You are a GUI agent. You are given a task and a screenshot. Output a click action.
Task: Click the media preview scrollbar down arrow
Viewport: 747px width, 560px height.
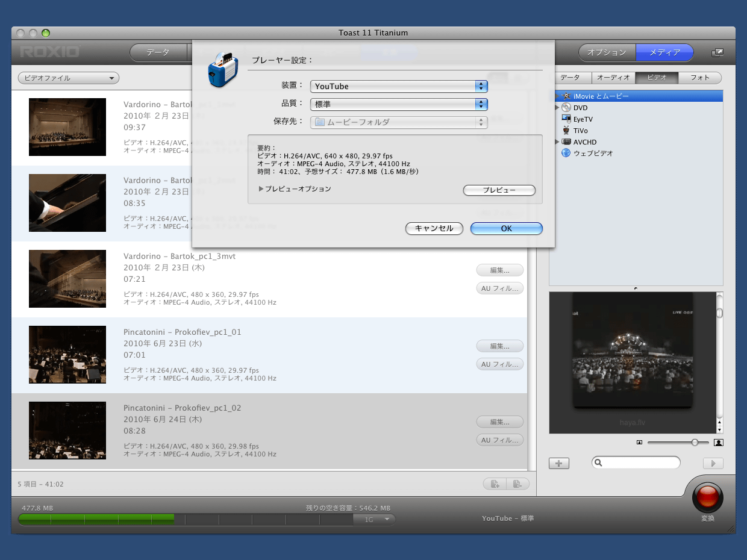point(719,429)
